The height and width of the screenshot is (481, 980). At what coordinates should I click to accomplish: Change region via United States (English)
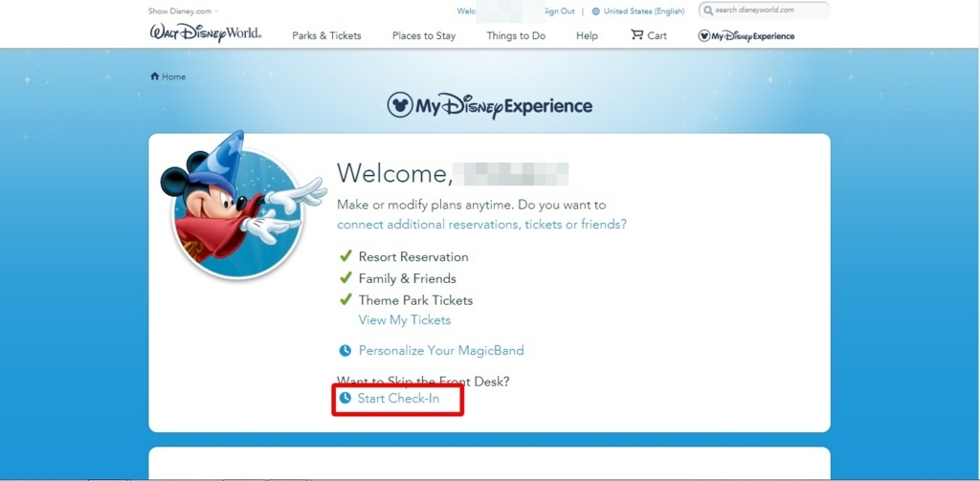[x=644, y=11]
